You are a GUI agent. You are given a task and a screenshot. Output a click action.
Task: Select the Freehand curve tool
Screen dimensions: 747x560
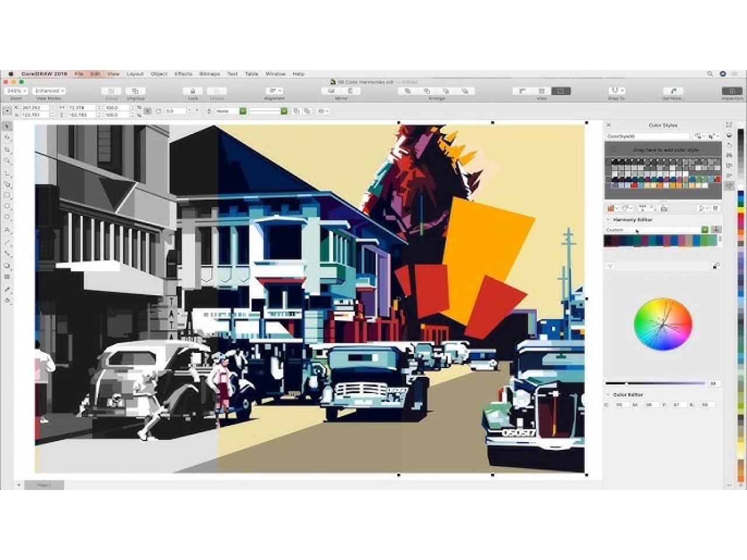8,173
